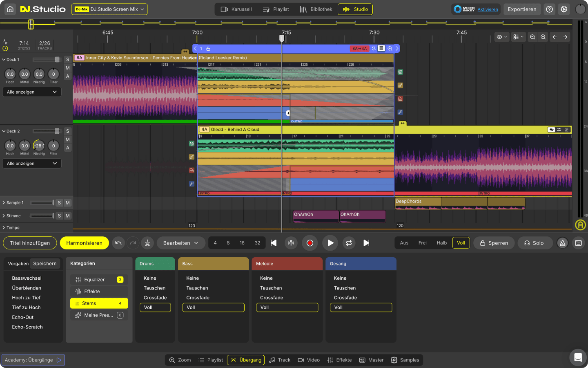Click the vocal stem icon beside Deck 2
The width and height of the screenshot is (588, 368).
[x=192, y=184]
